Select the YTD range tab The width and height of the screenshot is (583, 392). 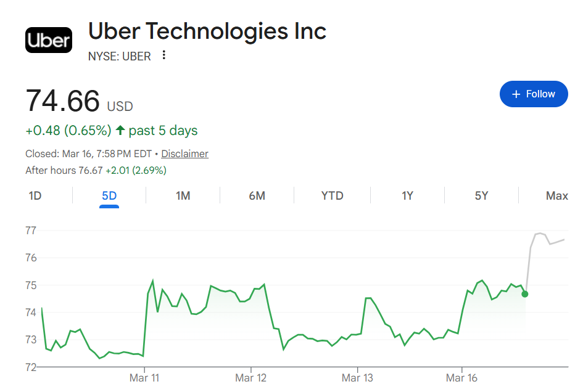[x=332, y=196]
